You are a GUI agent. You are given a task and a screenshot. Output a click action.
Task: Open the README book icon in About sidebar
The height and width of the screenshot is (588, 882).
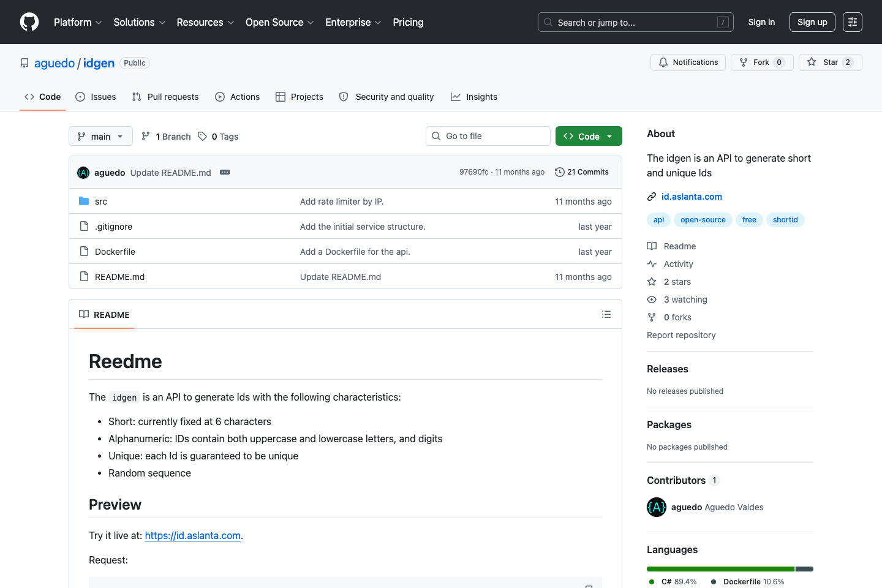[652, 246]
